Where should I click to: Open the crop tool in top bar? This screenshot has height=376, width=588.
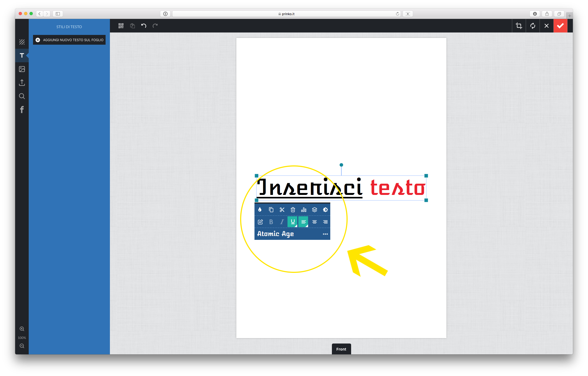click(x=519, y=26)
